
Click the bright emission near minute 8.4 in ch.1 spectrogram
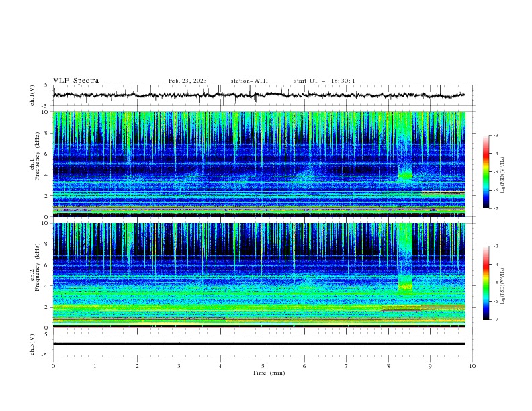pyautogui.click(x=405, y=175)
